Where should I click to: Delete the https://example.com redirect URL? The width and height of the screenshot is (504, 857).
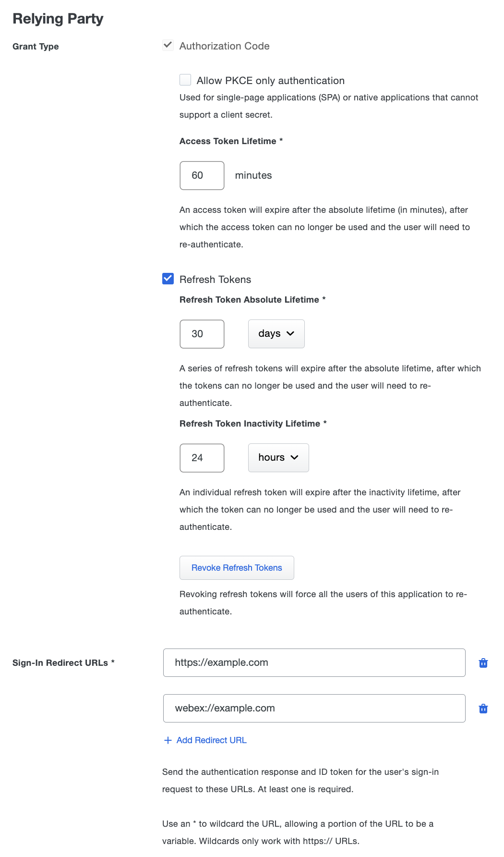[483, 662]
